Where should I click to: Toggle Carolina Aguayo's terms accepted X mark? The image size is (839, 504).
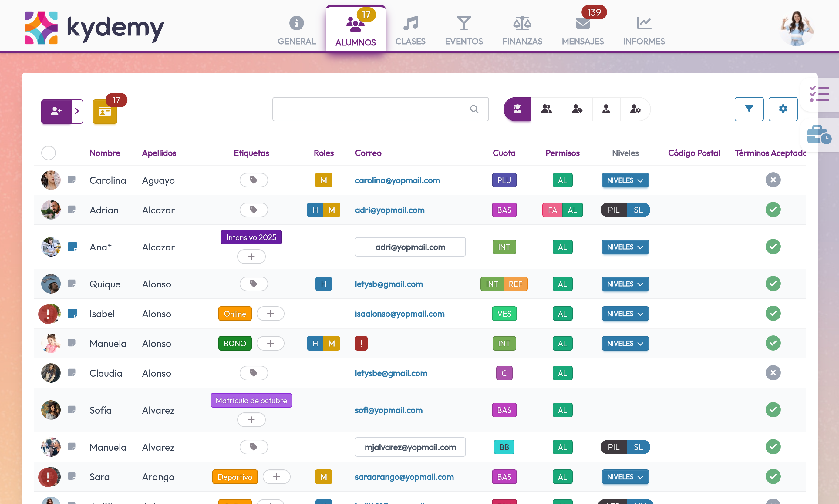click(x=773, y=180)
